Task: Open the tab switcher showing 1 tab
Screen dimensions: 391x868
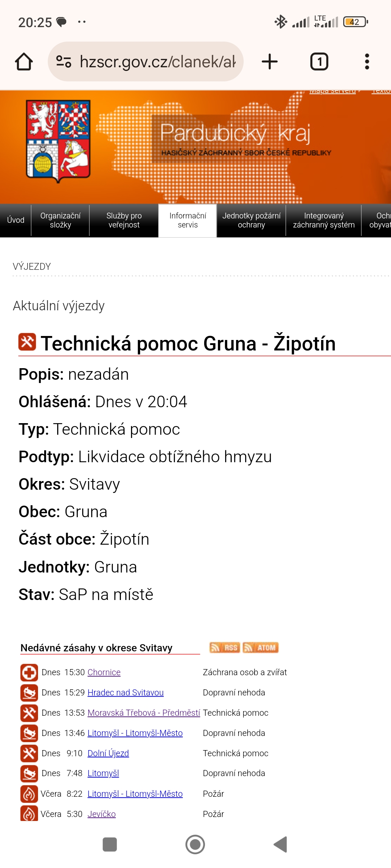Action: pos(319,61)
